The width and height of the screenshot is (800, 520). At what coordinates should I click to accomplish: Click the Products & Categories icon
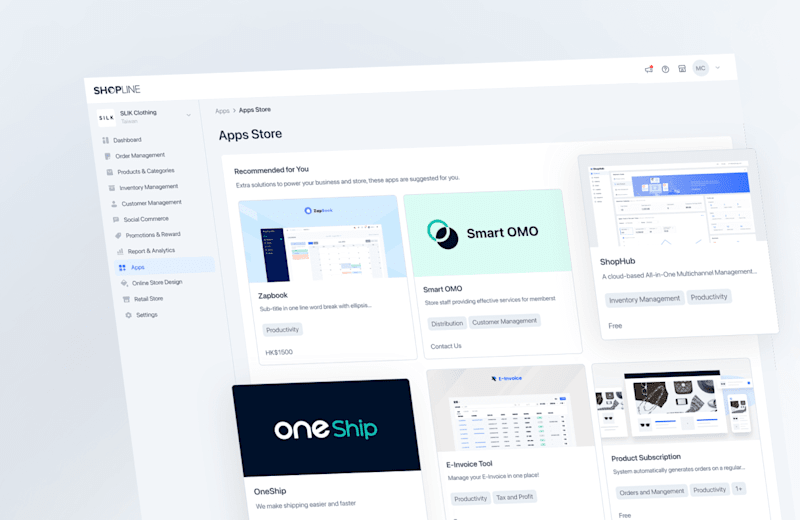pyautogui.click(x=110, y=172)
